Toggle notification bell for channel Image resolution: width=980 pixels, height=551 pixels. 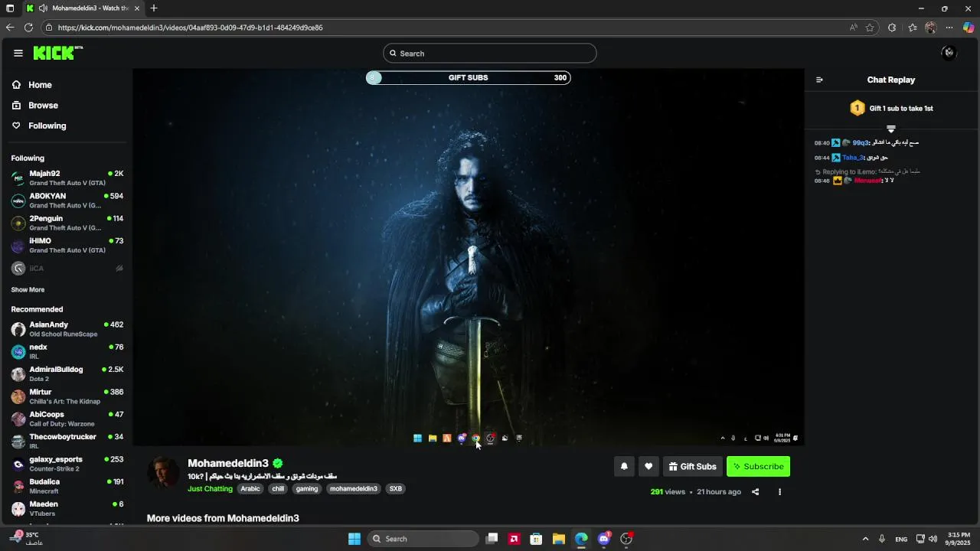[x=624, y=467]
